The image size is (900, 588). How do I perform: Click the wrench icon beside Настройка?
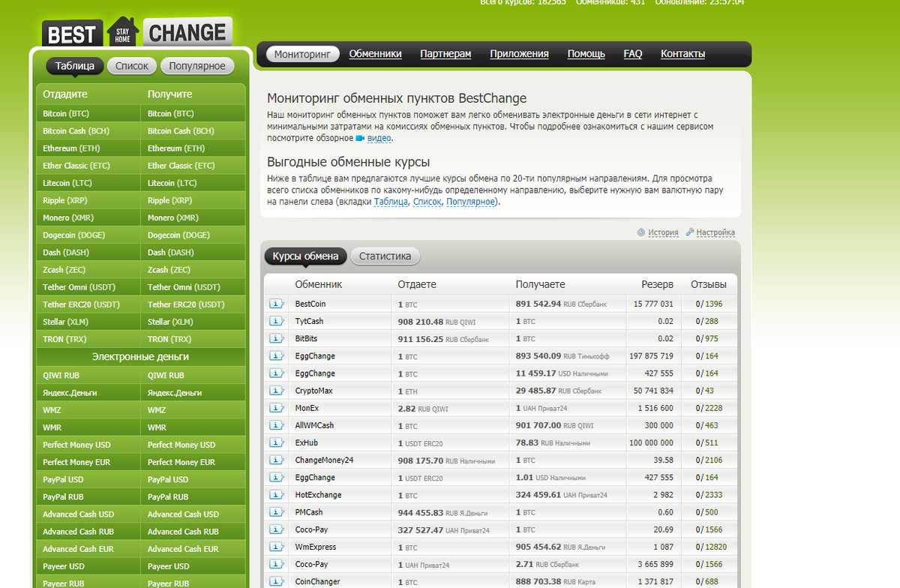[691, 232]
